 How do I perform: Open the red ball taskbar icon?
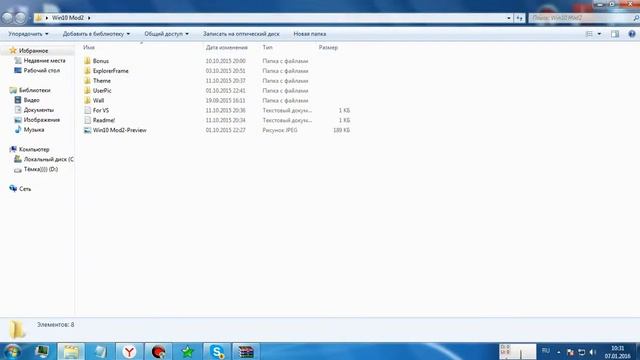click(x=158, y=351)
